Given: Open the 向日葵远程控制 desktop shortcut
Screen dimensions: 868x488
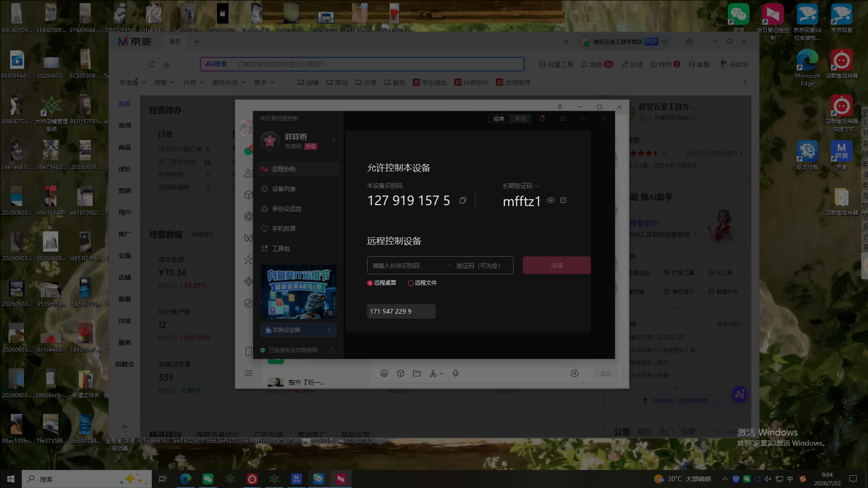Looking at the screenshot, I should tap(773, 22).
